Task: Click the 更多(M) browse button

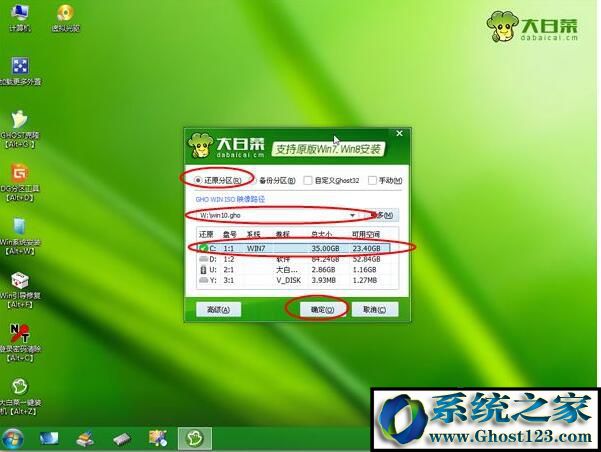Action: (382, 215)
